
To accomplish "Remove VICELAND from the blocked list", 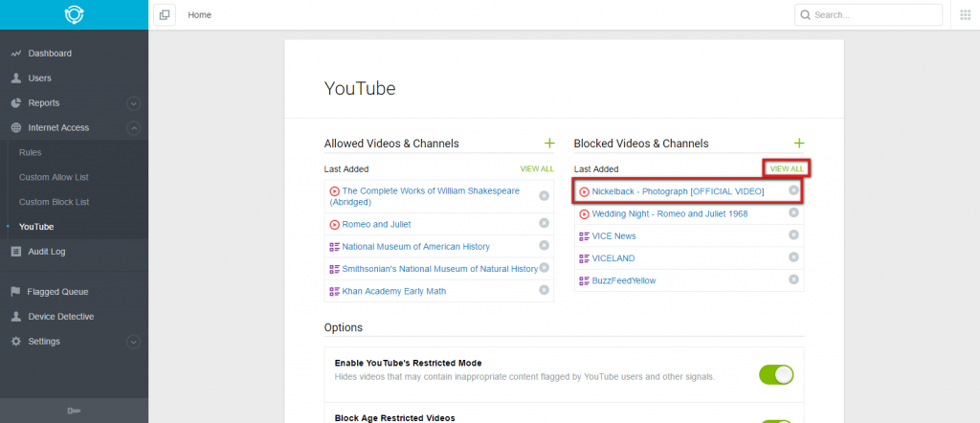I will click(x=793, y=256).
